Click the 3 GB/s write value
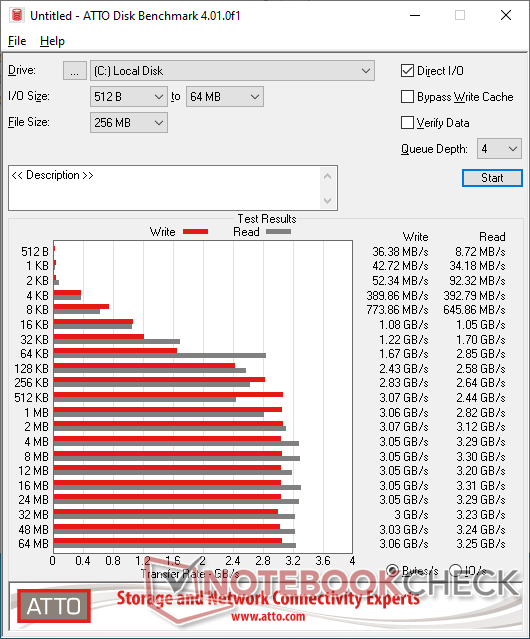 click(411, 515)
